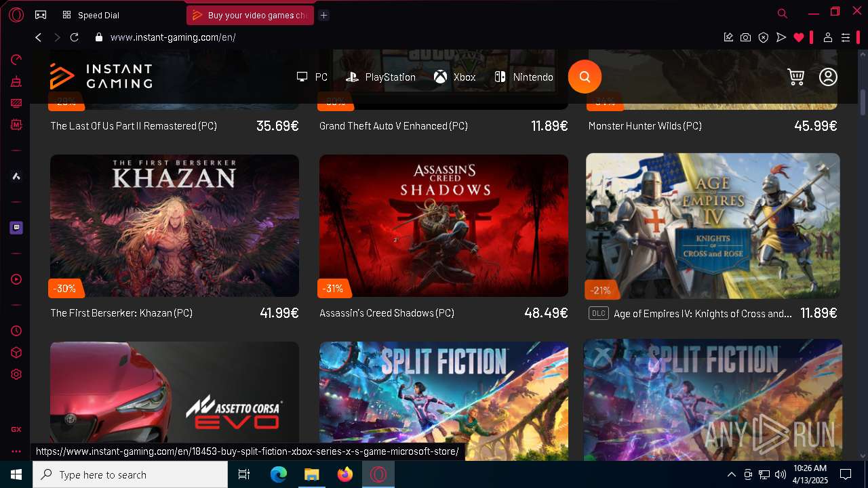The height and width of the screenshot is (488, 868).
Task: Open the Windows Start menu
Action: point(16,474)
